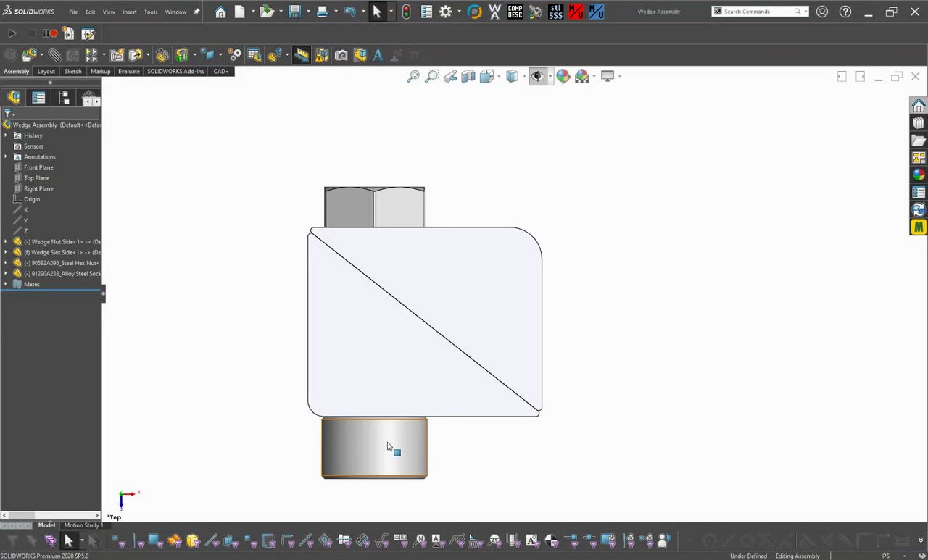Image resolution: width=928 pixels, height=560 pixels.
Task: Click the Take Snapshot camera icon
Action: (x=341, y=55)
